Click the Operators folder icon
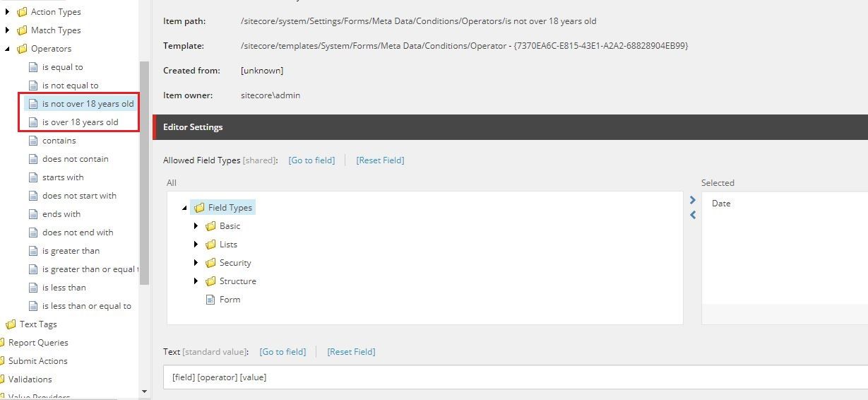The image size is (868, 400). point(22,49)
